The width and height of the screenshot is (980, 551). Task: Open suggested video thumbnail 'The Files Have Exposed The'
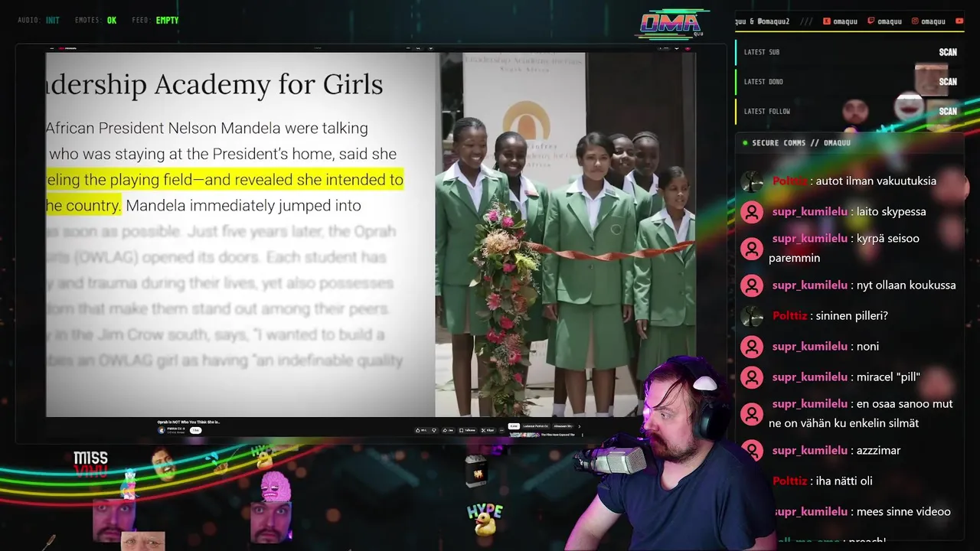pyautogui.click(x=524, y=435)
